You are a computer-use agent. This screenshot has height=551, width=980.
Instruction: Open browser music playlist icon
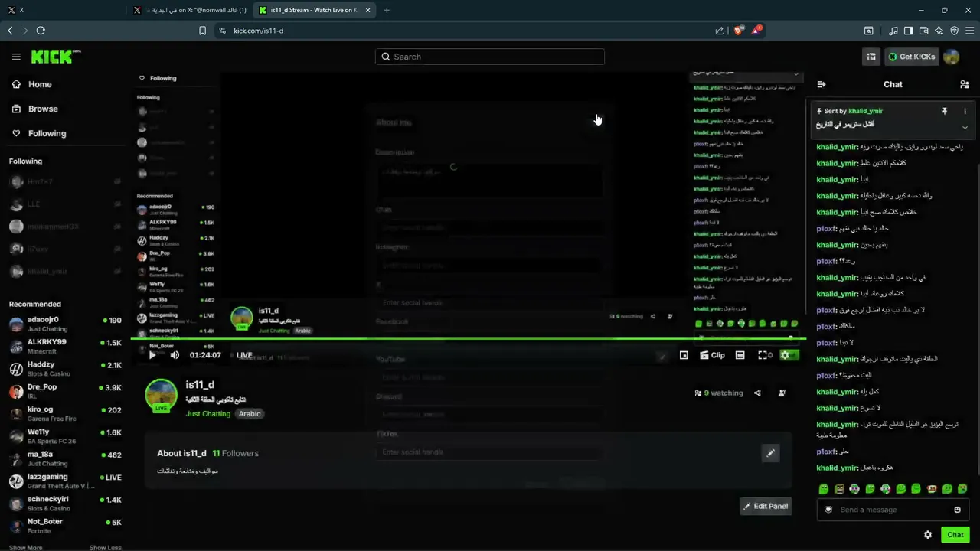893,31
